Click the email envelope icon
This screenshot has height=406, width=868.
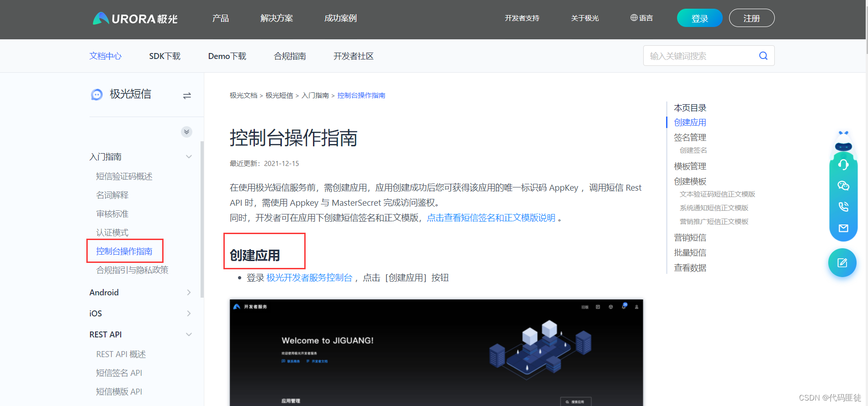[x=843, y=228]
